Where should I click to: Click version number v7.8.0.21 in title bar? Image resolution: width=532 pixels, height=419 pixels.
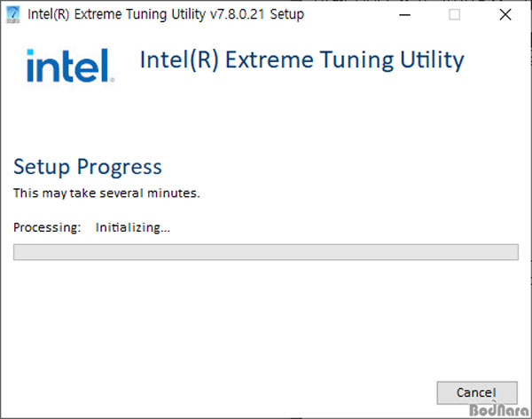pos(237,14)
